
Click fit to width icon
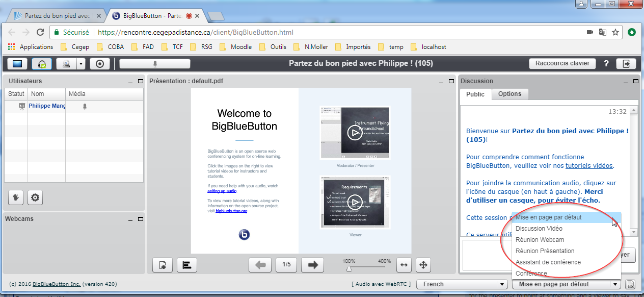click(404, 265)
